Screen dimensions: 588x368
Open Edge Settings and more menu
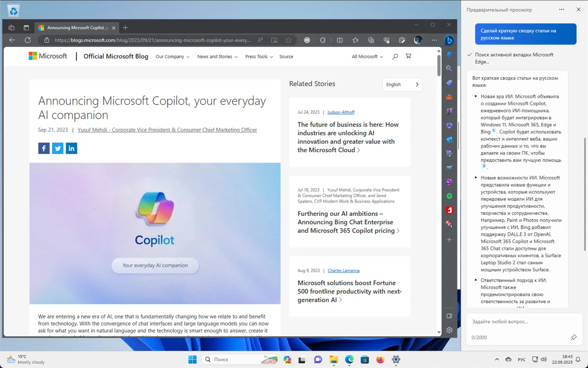(434, 40)
